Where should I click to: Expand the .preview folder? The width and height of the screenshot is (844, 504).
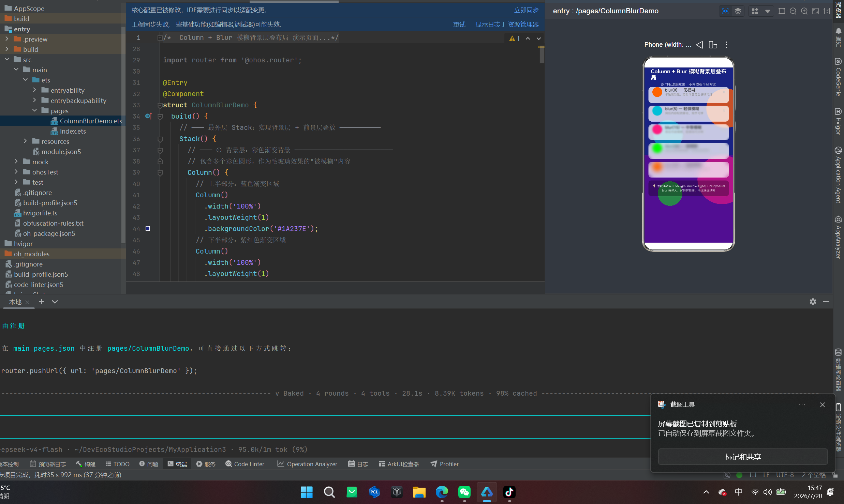click(x=7, y=39)
